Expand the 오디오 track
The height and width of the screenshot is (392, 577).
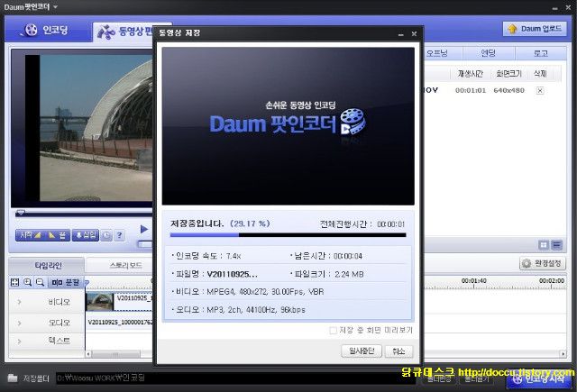click(19, 323)
